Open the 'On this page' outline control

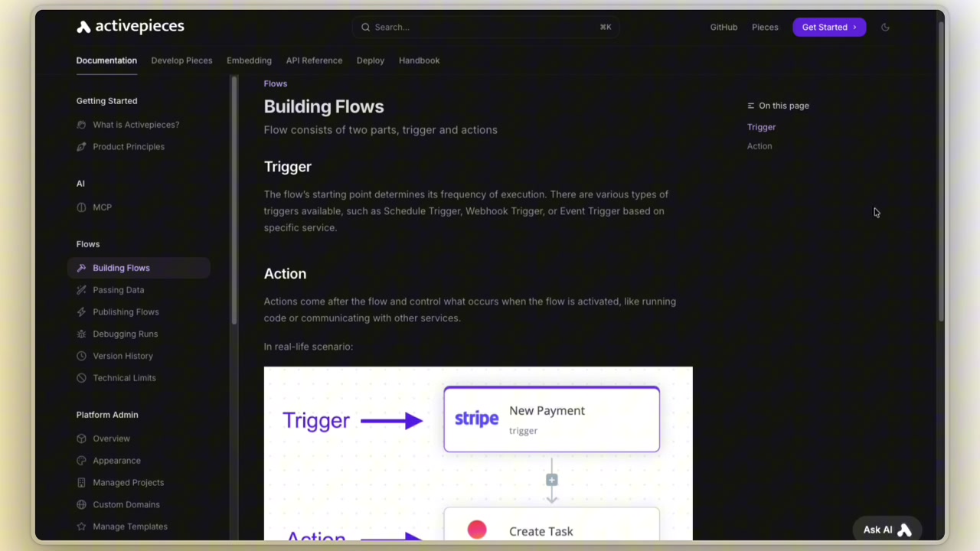[x=778, y=106]
